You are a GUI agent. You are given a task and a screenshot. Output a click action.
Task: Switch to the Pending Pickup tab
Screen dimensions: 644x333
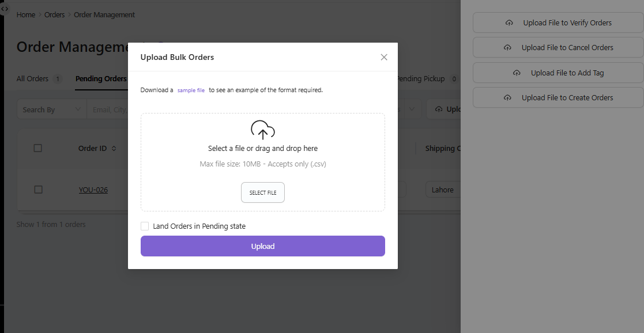click(x=421, y=78)
